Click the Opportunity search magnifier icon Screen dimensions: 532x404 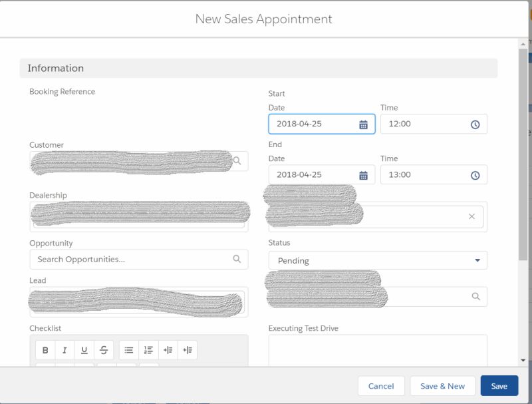tap(237, 260)
